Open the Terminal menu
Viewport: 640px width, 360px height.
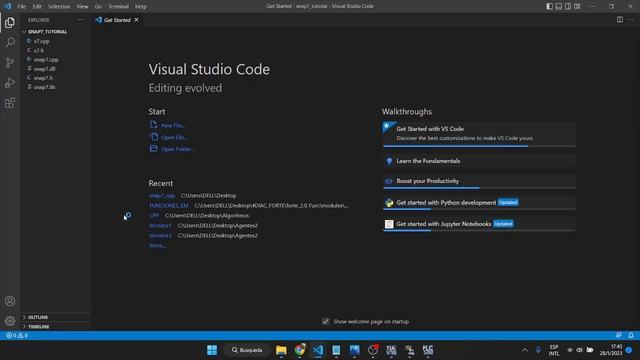click(118, 6)
